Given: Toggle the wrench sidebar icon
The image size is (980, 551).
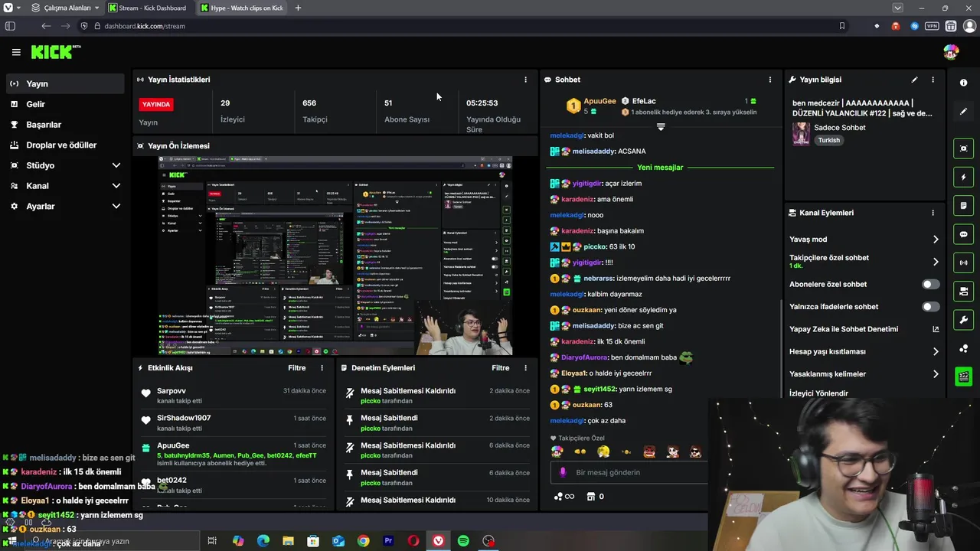Looking at the screenshot, I should tap(963, 320).
